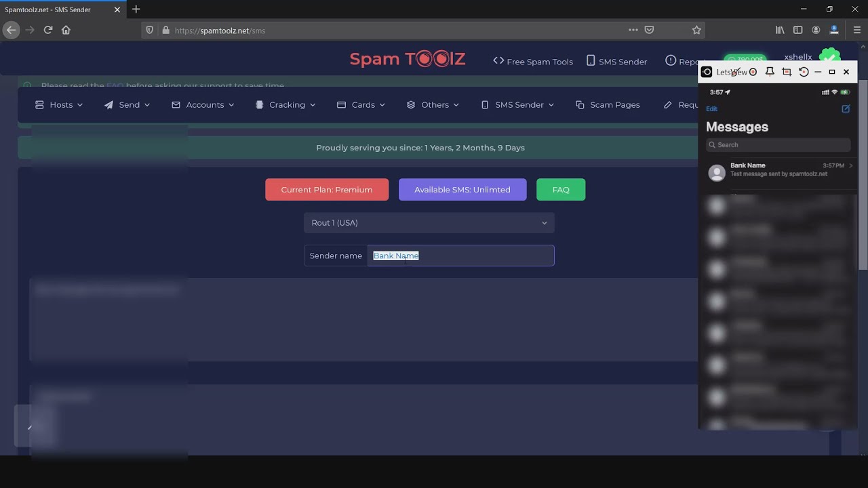Screen dimensions: 868x488
Task: Expand the SMS Sender nav menu
Action: [517, 104]
